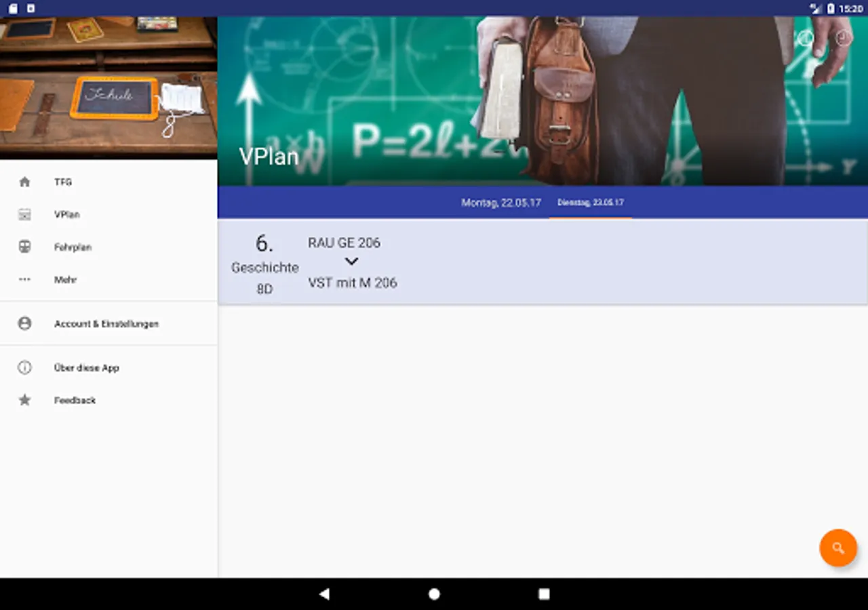Select the class label '8D'
Viewport: 868px width, 610px height.
[264, 289]
